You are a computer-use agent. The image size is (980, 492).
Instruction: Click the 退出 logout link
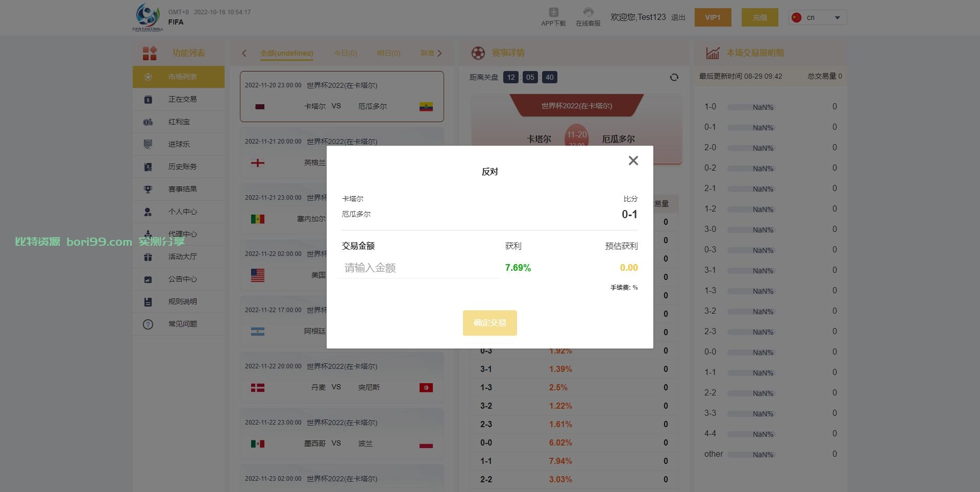click(x=678, y=17)
